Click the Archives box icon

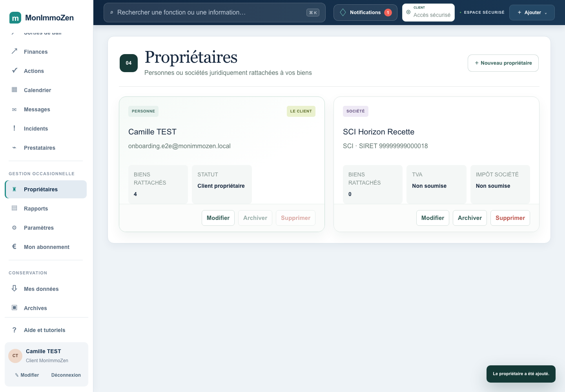[x=15, y=308]
